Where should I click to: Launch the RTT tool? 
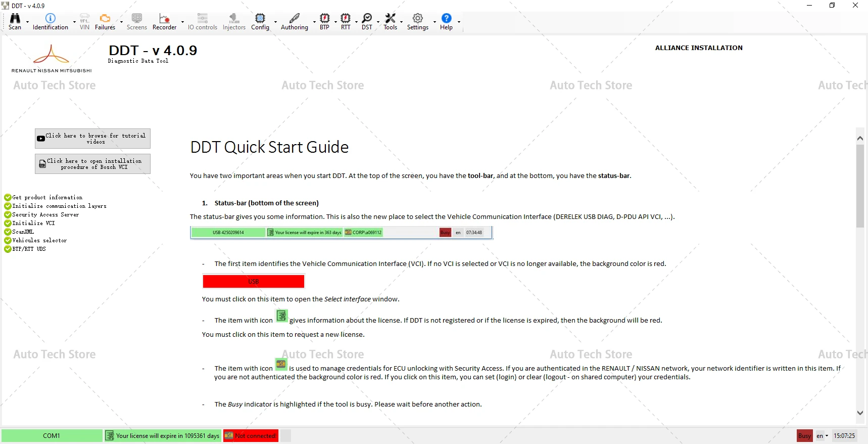pyautogui.click(x=346, y=22)
